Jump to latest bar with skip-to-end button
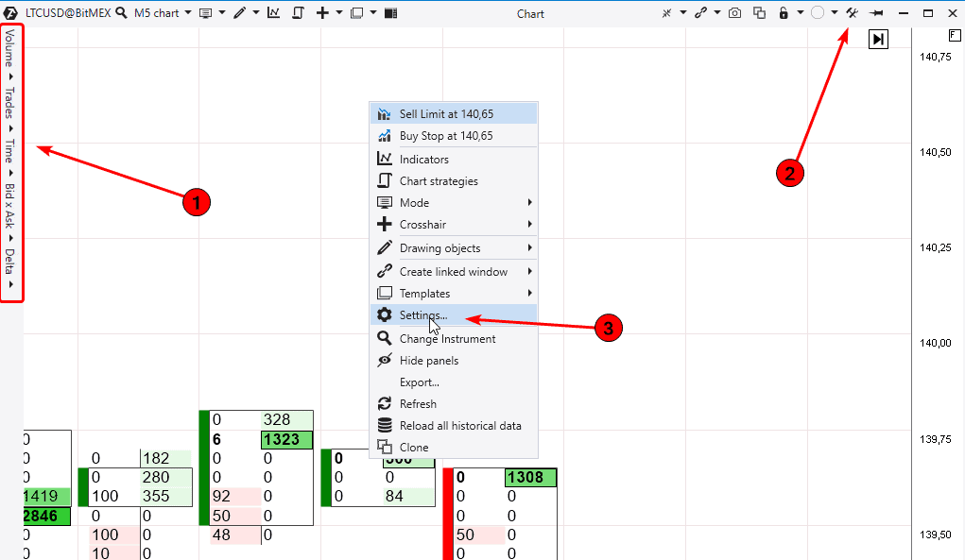Viewport: 965px width, 560px height. [878, 40]
